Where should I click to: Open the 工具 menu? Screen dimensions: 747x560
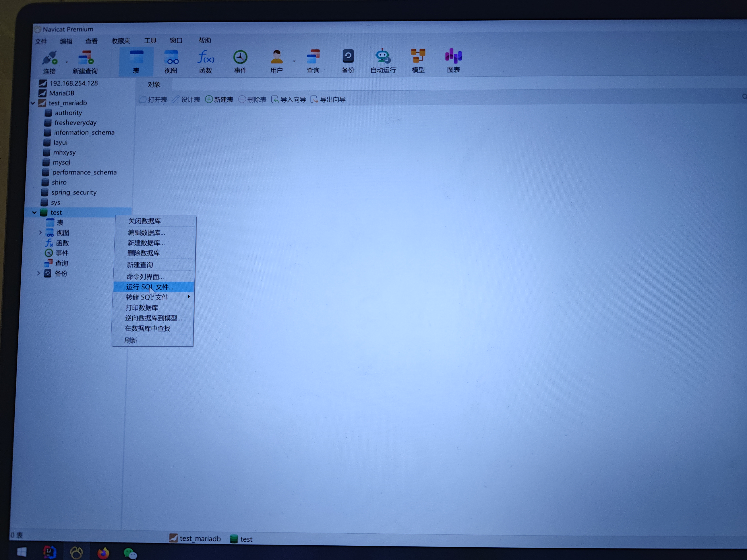(x=151, y=40)
